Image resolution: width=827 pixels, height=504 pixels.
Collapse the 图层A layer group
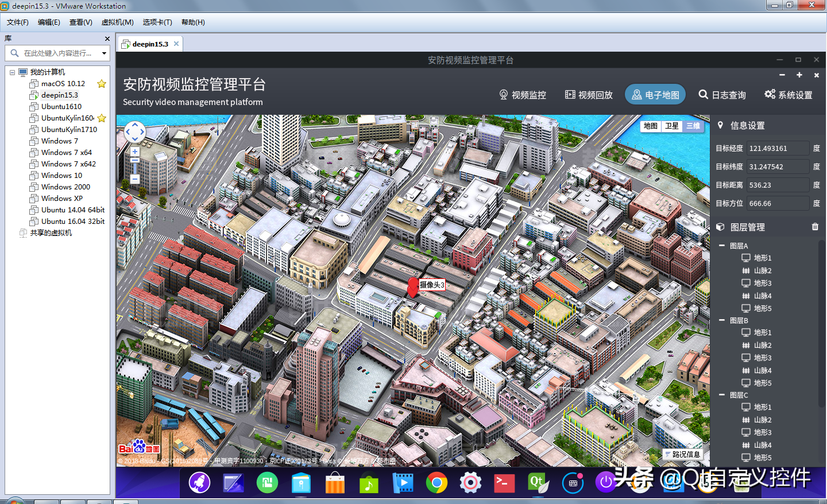pos(722,246)
